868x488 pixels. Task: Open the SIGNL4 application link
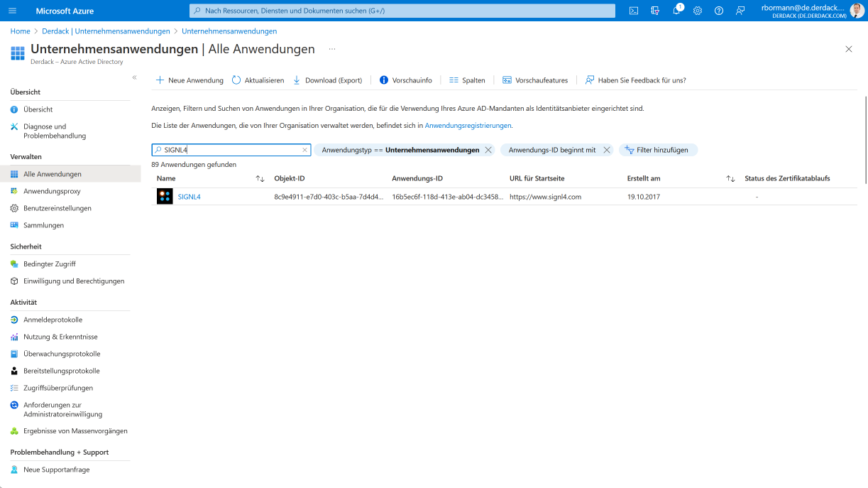pos(189,197)
